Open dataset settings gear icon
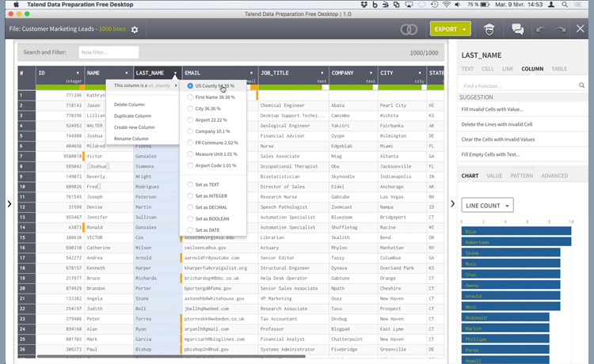594x364 pixels. point(135,30)
